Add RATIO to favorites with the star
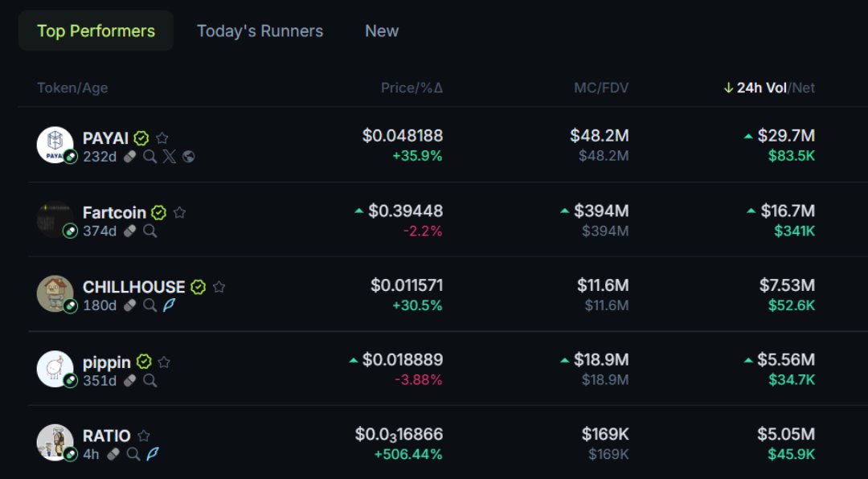This screenshot has width=868, height=479. [x=144, y=436]
